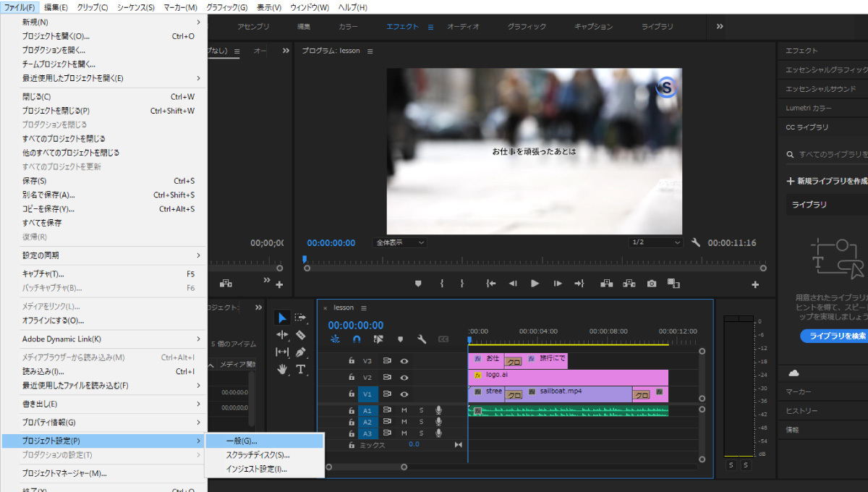
Task: Mute the A1 audio track
Action: coord(404,410)
